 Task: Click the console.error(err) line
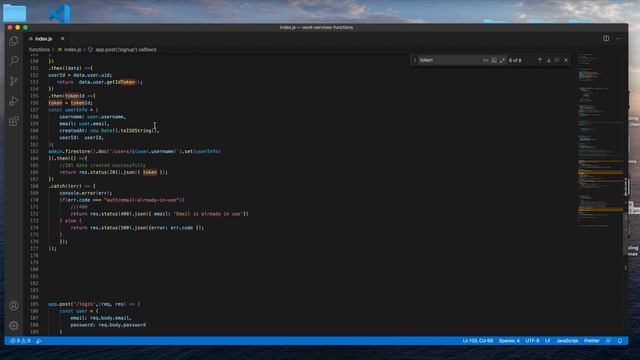86,193
